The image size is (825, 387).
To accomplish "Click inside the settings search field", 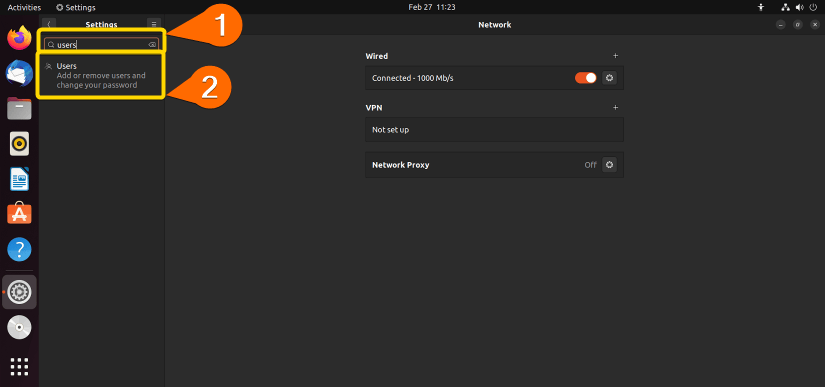I will [101, 45].
